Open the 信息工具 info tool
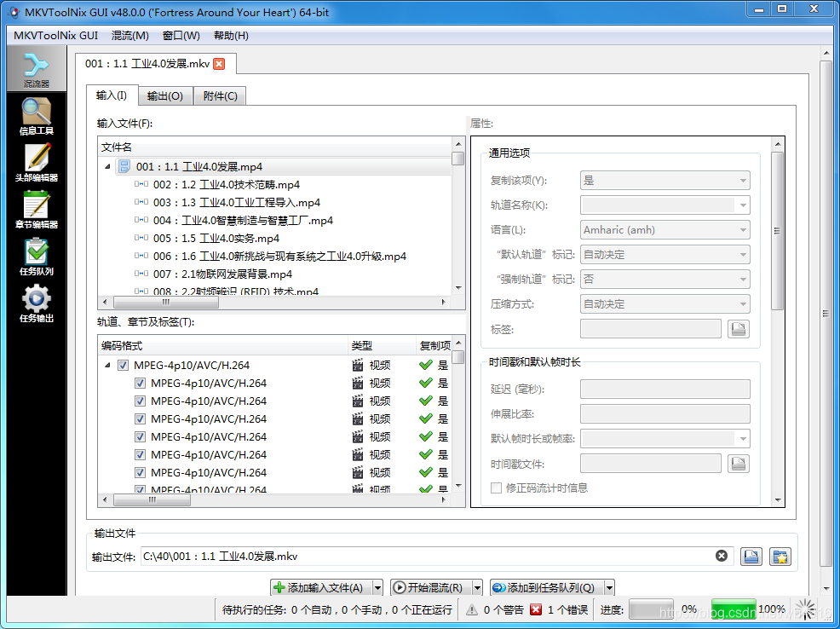The height and width of the screenshot is (629, 840). click(37, 116)
